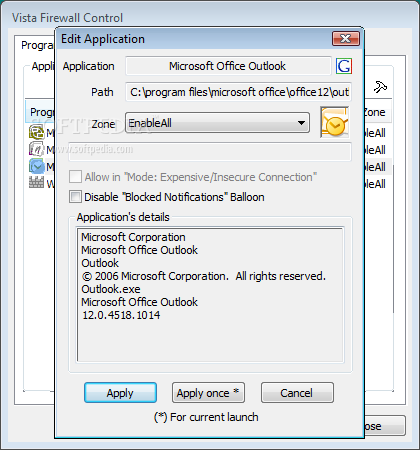Toggle Allow in Expensive/Insecure Connection checkbox
This screenshot has height=450, width=420.
pos(75,177)
